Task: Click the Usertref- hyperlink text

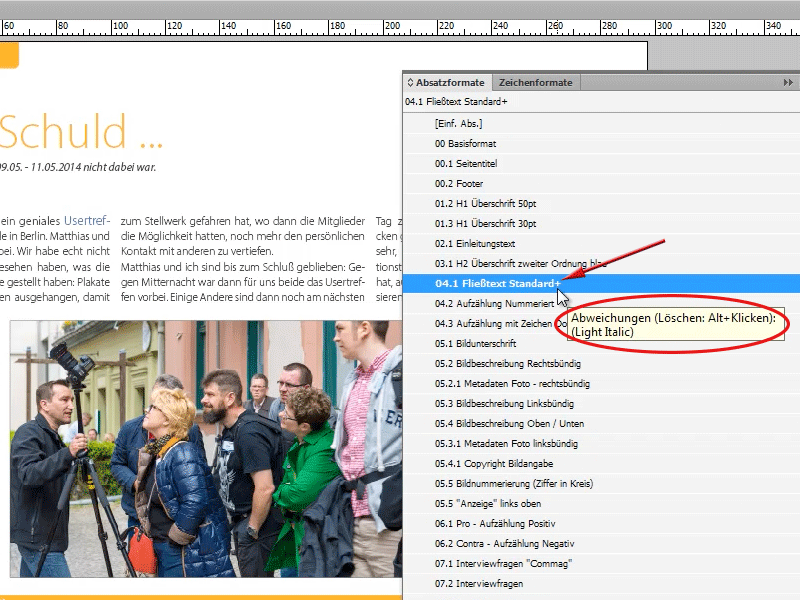Action: (87, 220)
